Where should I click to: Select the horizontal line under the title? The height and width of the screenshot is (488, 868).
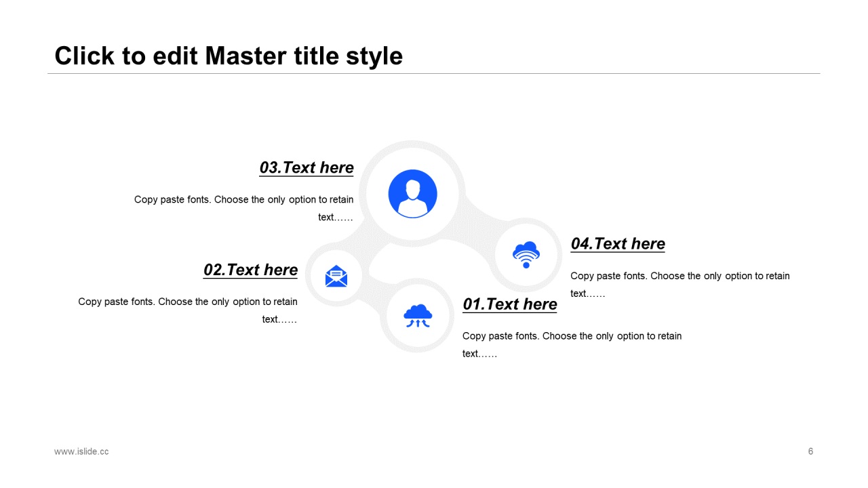(434, 73)
